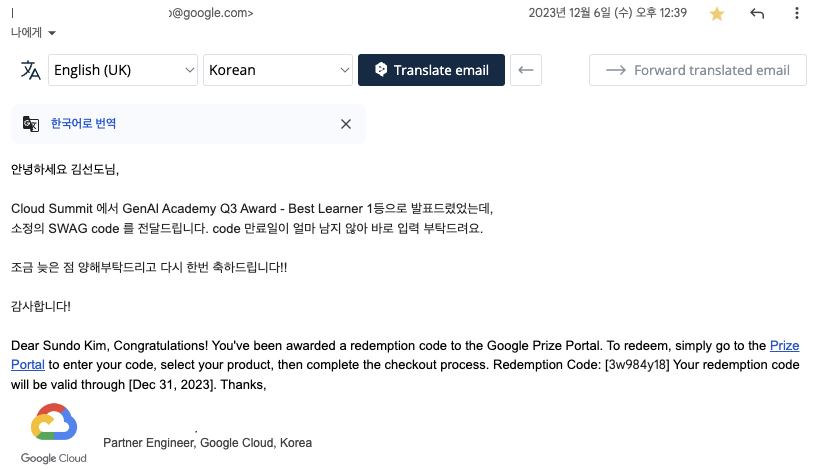Image resolution: width=821 pixels, height=470 pixels.
Task: Open the Prize Portal hyperlink
Action: (784, 346)
